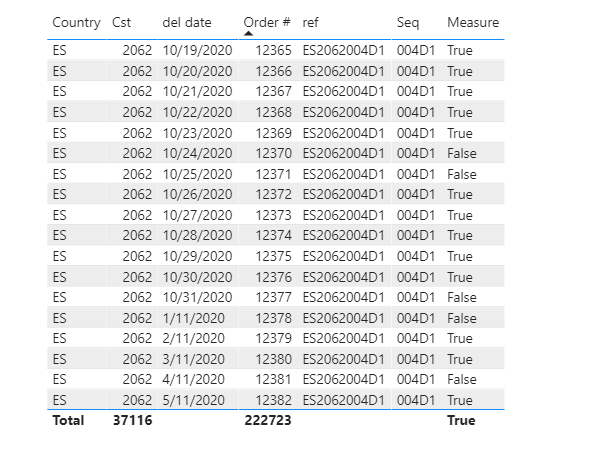Click False in the 4/11/2020 row

pos(462,379)
